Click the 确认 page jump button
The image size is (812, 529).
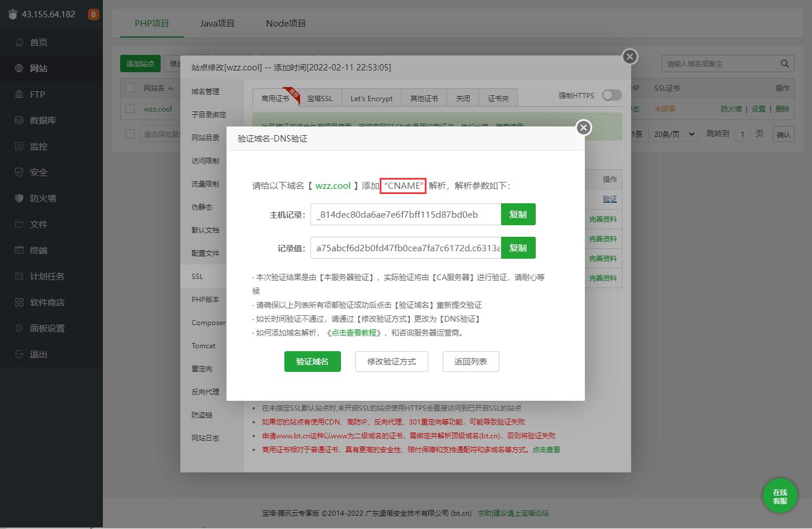tap(783, 135)
